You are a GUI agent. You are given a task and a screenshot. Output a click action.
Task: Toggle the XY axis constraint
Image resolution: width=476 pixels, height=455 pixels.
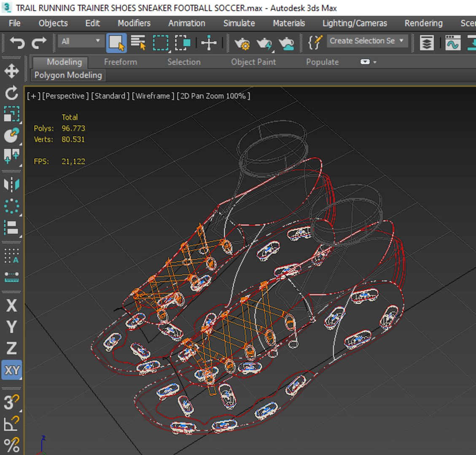coord(11,370)
